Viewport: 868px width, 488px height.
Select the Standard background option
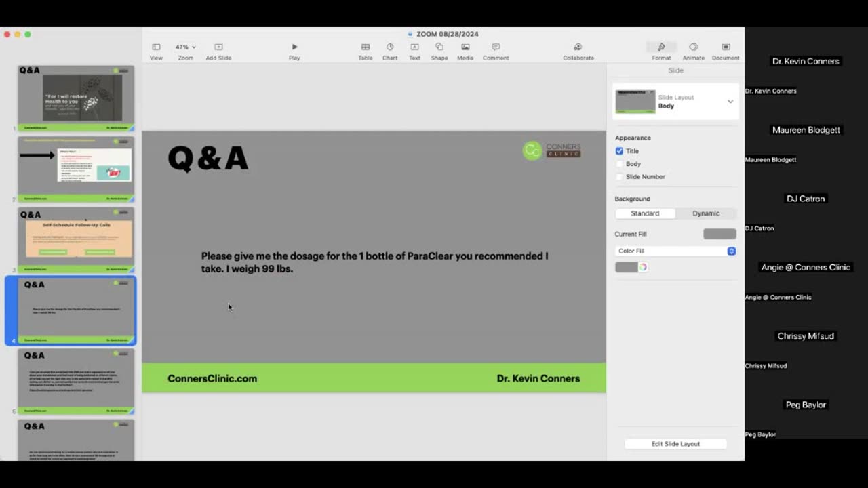pos(645,213)
